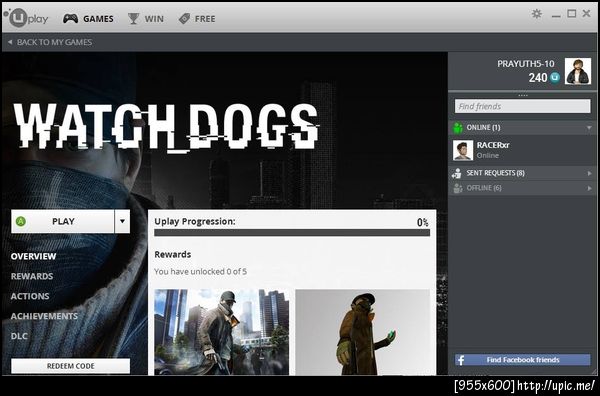Collapse the ONLINE (1) friends group
Screen dimensions: 600x396
(x=589, y=128)
